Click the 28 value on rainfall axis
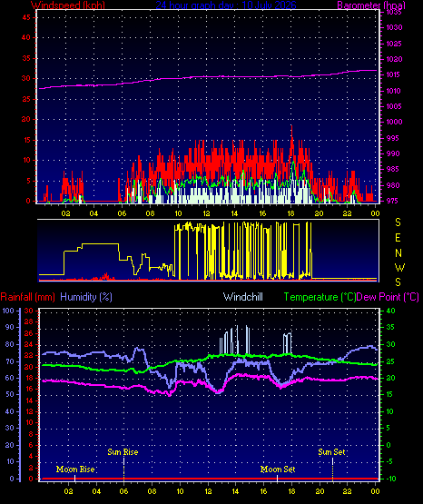Image resolution: width=423 pixels, height=504 pixels. (x=29, y=321)
